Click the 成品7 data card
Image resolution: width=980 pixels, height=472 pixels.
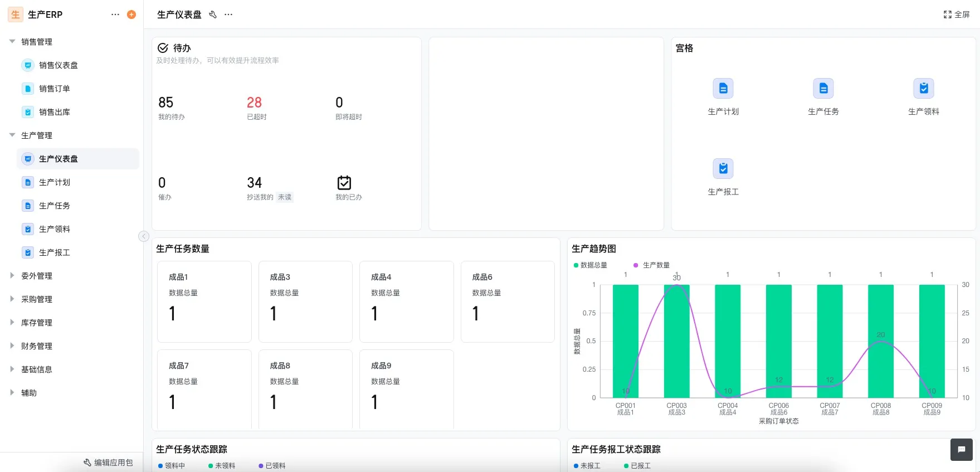tap(204, 390)
